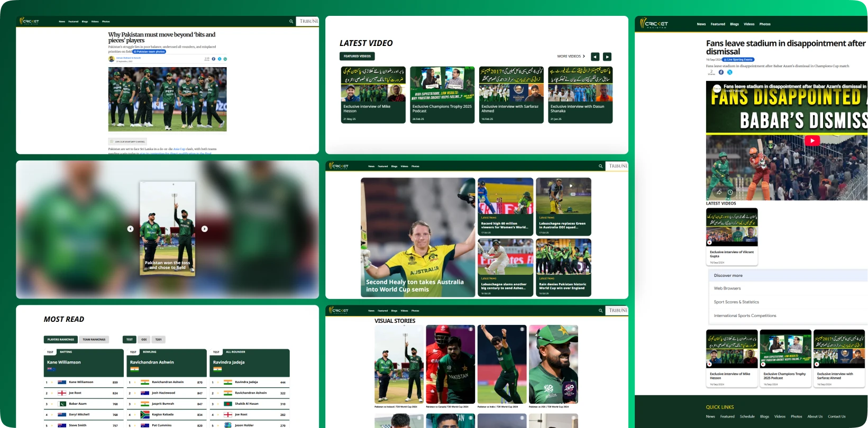This screenshot has height=428, width=868.
Task: Open News menu on Fans leave stadium page
Action: tap(701, 24)
